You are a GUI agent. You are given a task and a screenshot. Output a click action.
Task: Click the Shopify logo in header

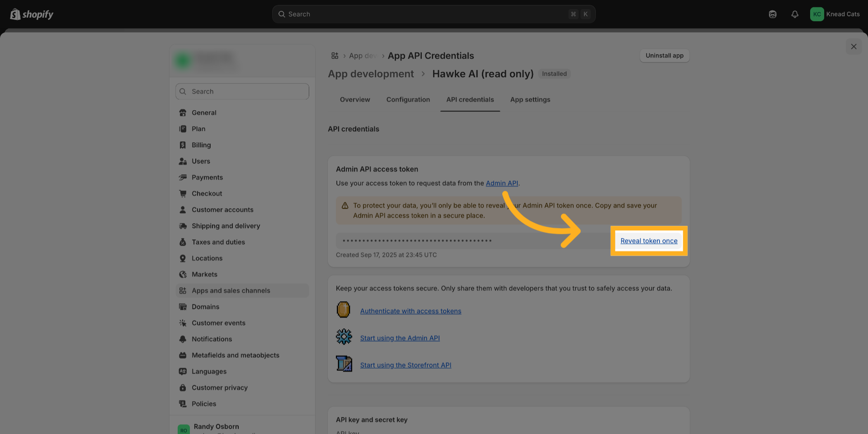(x=32, y=14)
